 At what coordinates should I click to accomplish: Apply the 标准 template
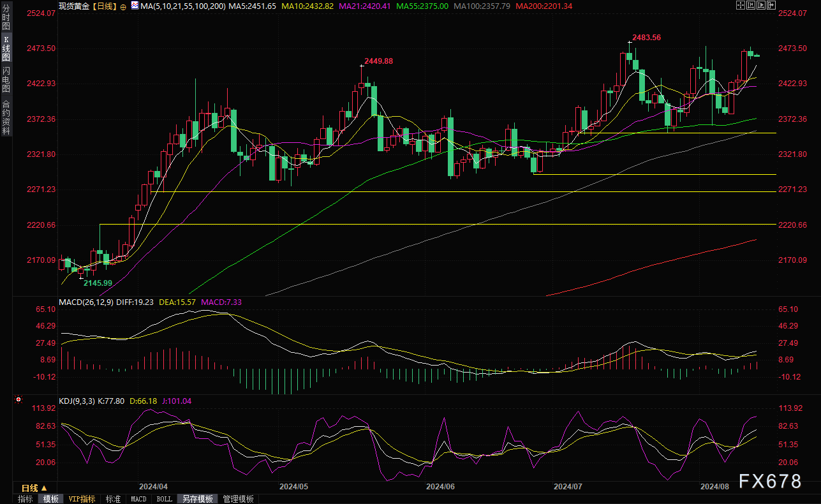click(113, 499)
